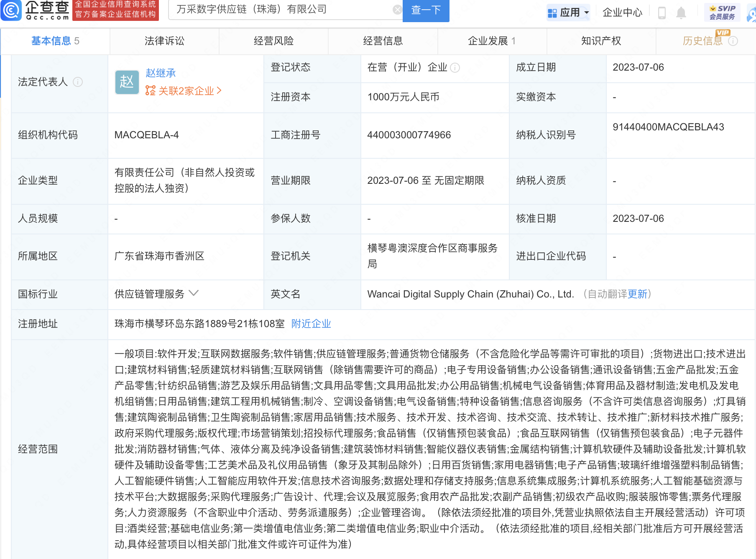The width and height of the screenshot is (756, 559).
Task: Open the 应用 dropdown menu
Action: 569,13
